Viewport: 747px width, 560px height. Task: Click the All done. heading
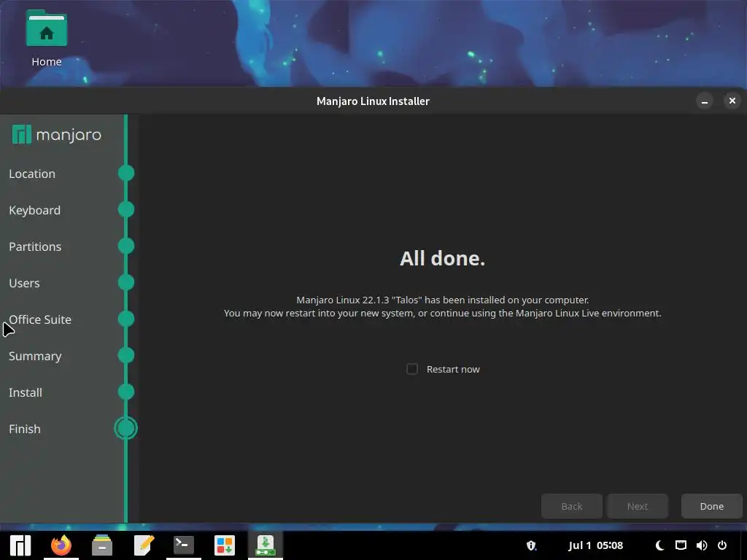(x=442, y=259)
